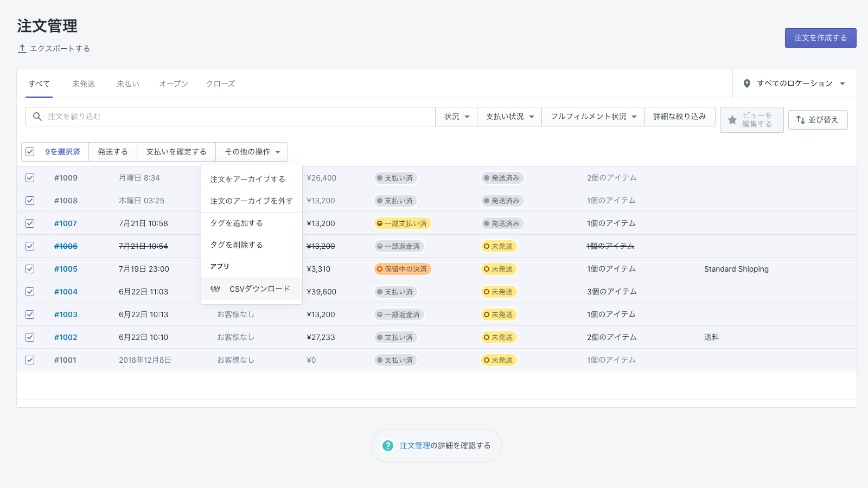Click the question mark help icon at bottom

tap(387, 445)
